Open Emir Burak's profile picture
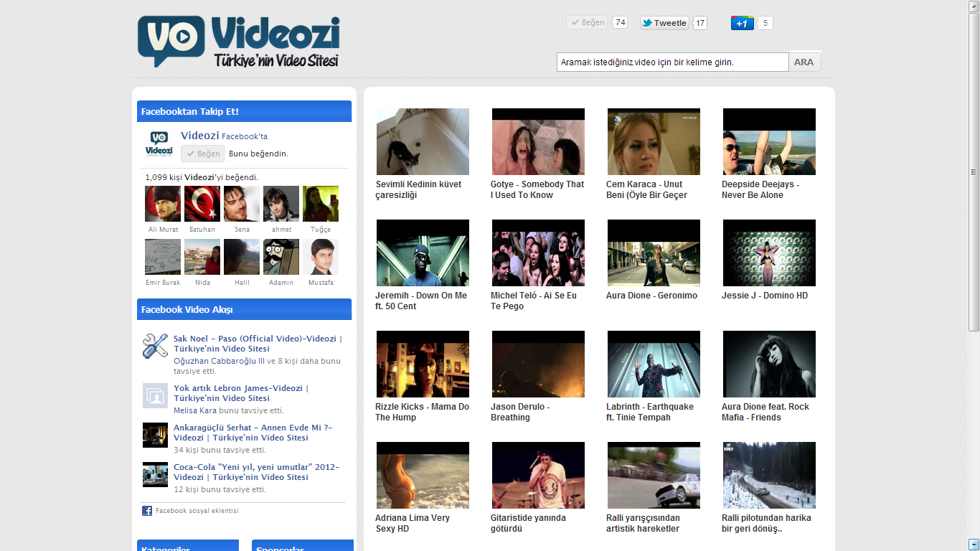 (x=163, y=257)
